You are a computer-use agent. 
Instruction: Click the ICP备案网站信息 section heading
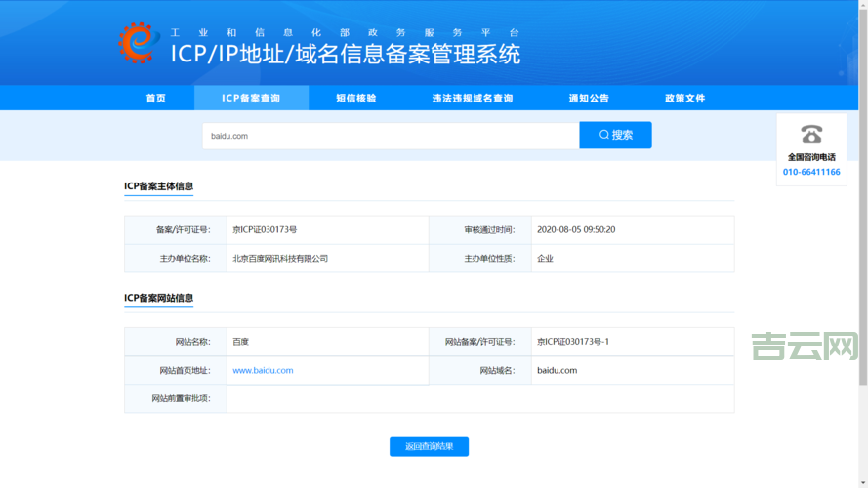[159, 298]
